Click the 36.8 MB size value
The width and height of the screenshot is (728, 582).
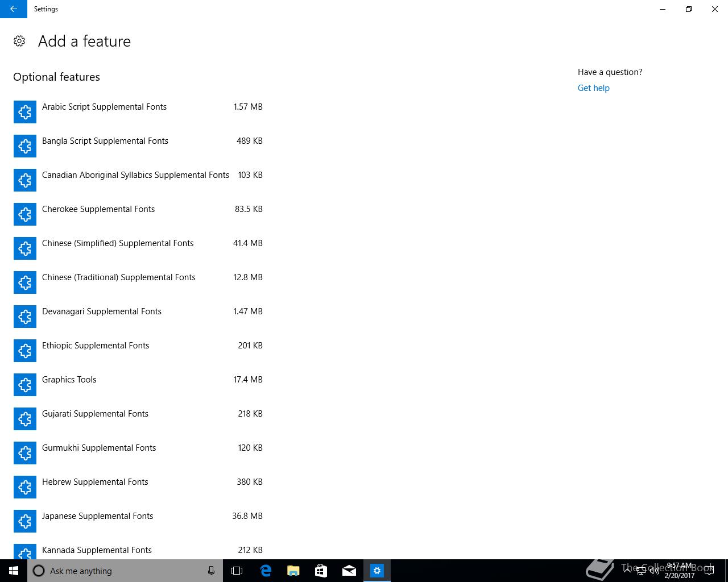[247, 516]
